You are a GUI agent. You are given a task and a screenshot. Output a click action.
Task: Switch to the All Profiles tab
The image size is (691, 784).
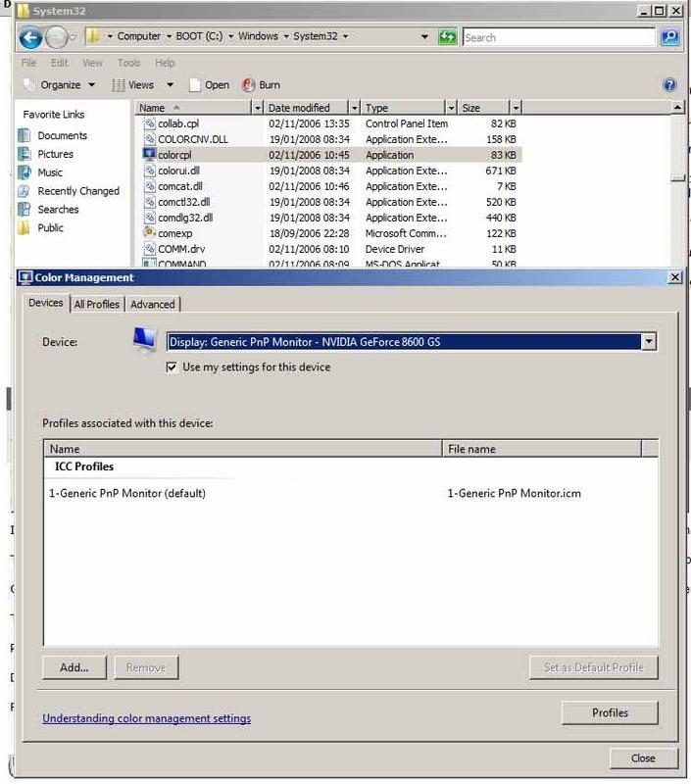click(96, 305)
